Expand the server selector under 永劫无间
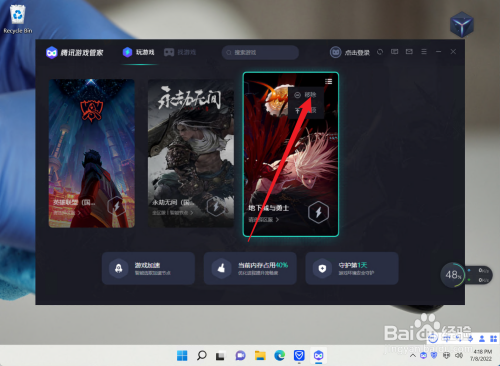Screen dimensions: 500x366 [173, 213]
